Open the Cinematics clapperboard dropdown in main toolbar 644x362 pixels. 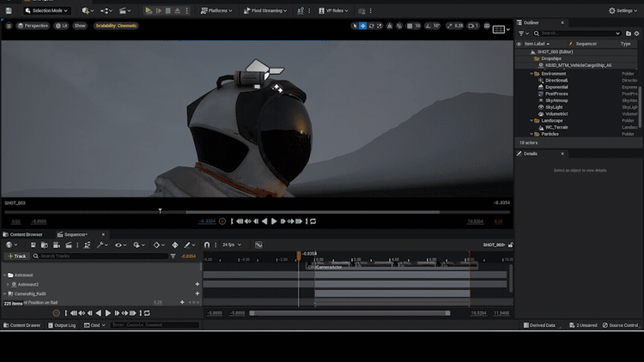tap(125, 10)
